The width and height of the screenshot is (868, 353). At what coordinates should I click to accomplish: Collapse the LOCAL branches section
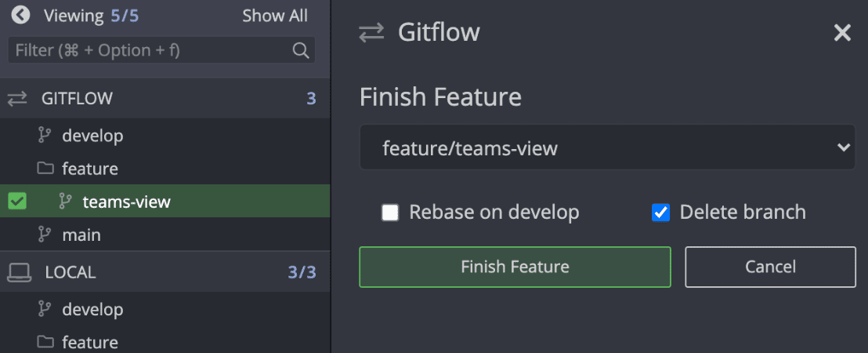(71, 272)
